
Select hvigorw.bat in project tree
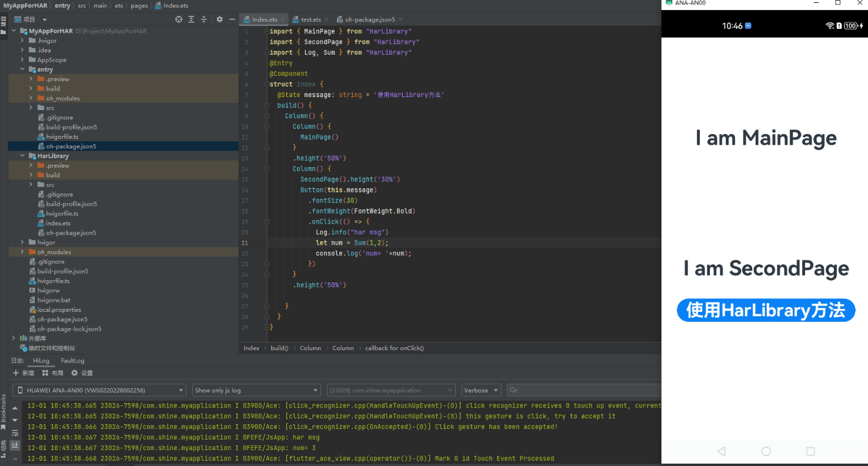click(54, 300)
